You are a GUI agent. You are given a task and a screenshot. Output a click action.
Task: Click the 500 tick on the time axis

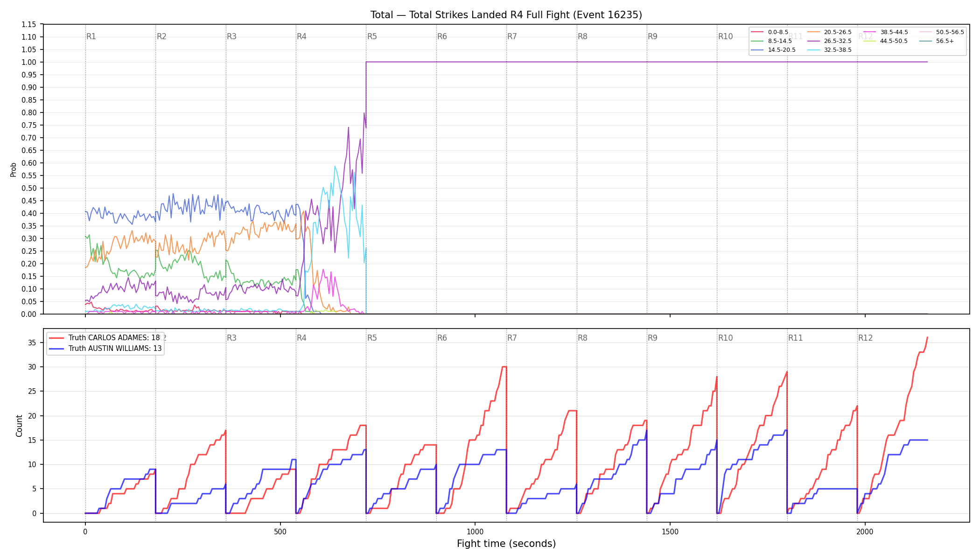[x=280, y=532]
